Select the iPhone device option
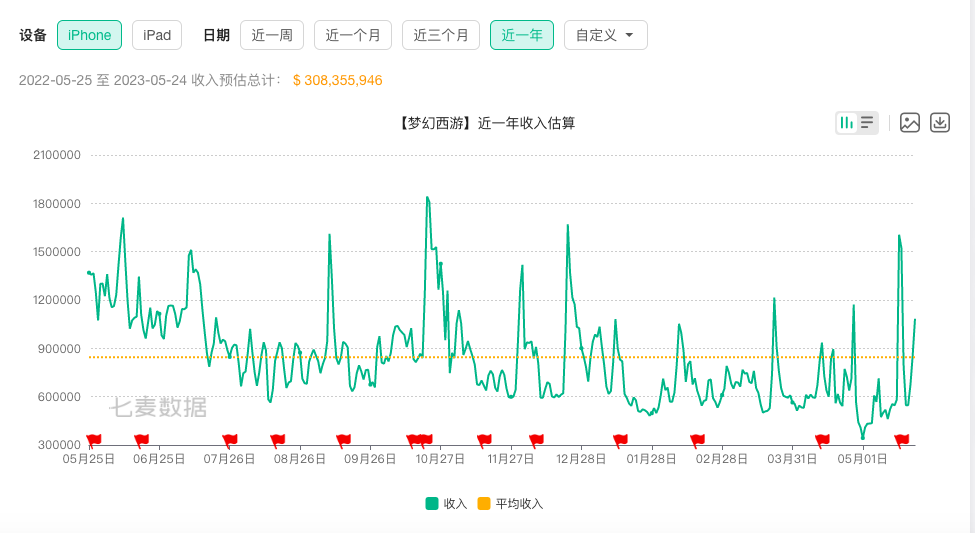The width and height of the screenshot is (975, 533). pos(89,35)
